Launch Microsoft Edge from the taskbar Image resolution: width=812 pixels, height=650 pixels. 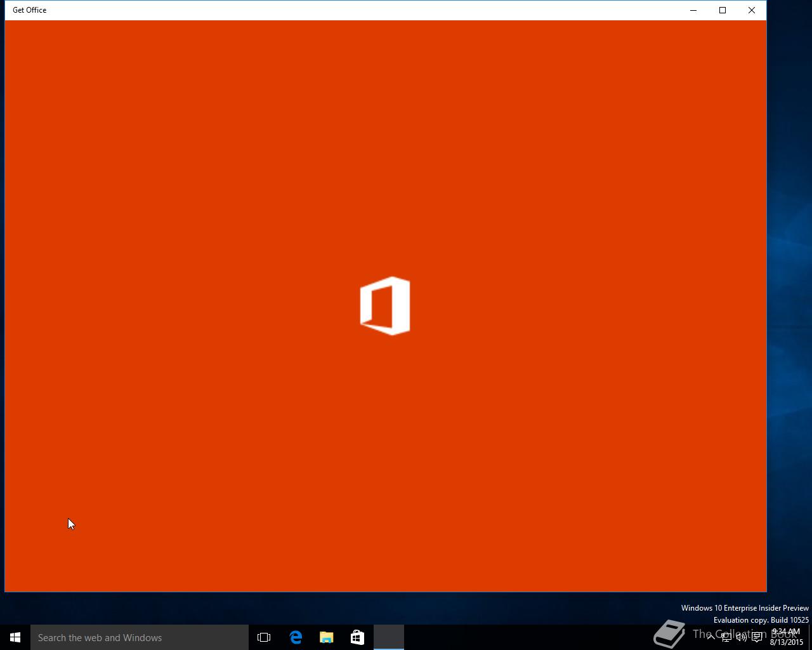coord(296,637)
